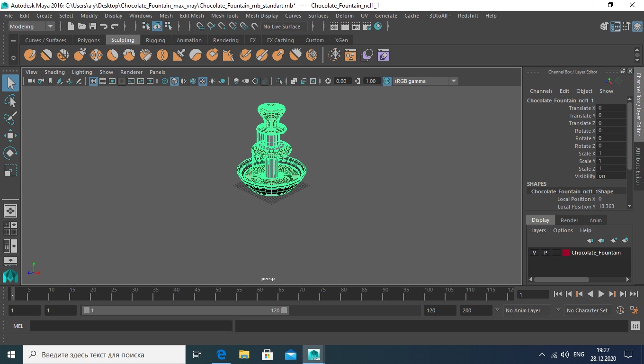Toggle playback P for Chocolate_Fountain layer
Viewport: 644px width, 364px height.
pyautogui.click(x=545, y=253)
